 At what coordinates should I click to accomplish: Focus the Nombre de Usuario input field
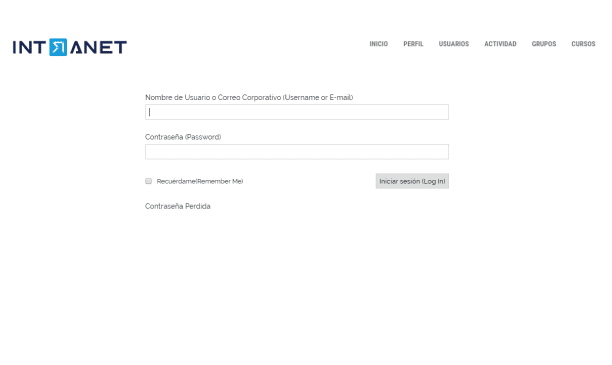[x=297, y=112]
